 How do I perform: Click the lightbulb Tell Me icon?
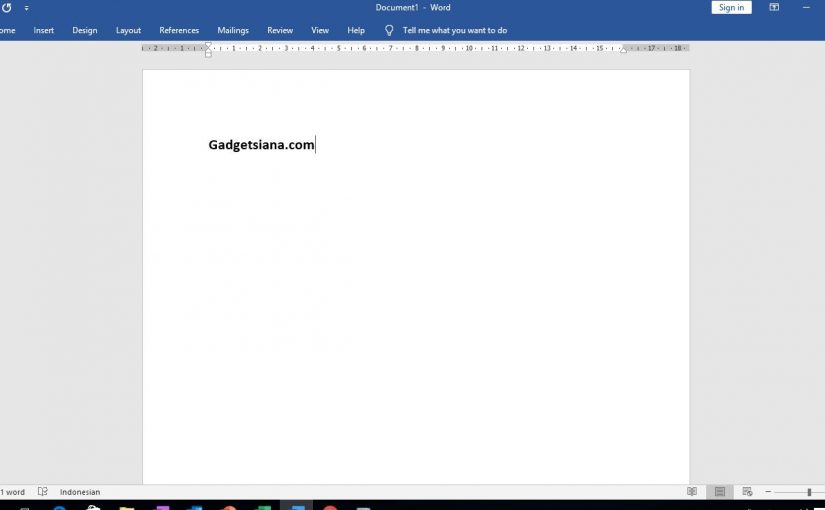(x=389, y=31)
